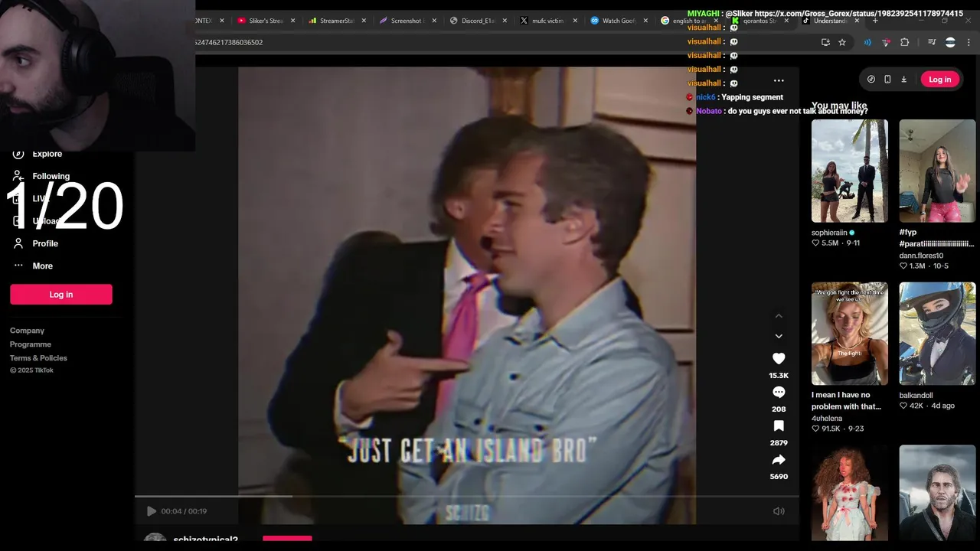This screenshot has width=980, height=551.
Task: Close the Sliker's Stream tab
Action: 292,21
